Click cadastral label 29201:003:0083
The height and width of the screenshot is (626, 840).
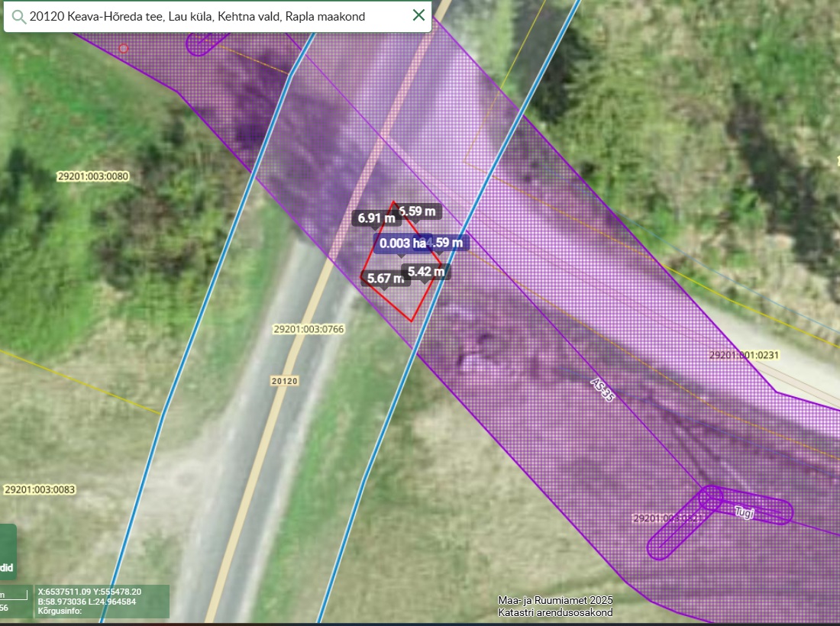click(40, 489)
